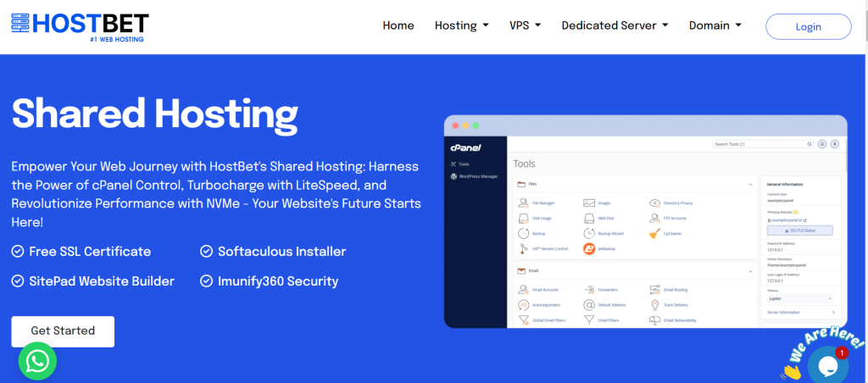Click the /home/examplecpanel directory text
The height and width of the screenshot is (383, 868).
pyautogui.click(x=787, y=266)
